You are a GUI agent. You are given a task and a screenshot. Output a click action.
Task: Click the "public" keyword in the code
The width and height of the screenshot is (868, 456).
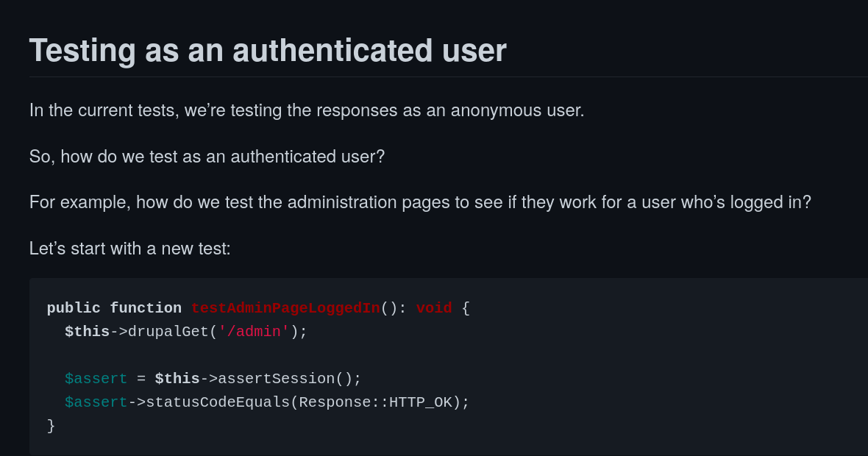[74, 308]
